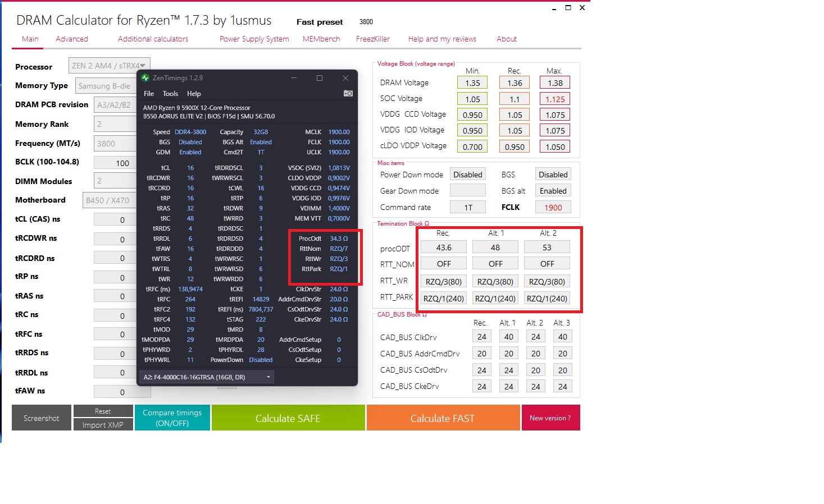Click the DRAM Voltage Rec. value 1.36

(x=515, y=83)
